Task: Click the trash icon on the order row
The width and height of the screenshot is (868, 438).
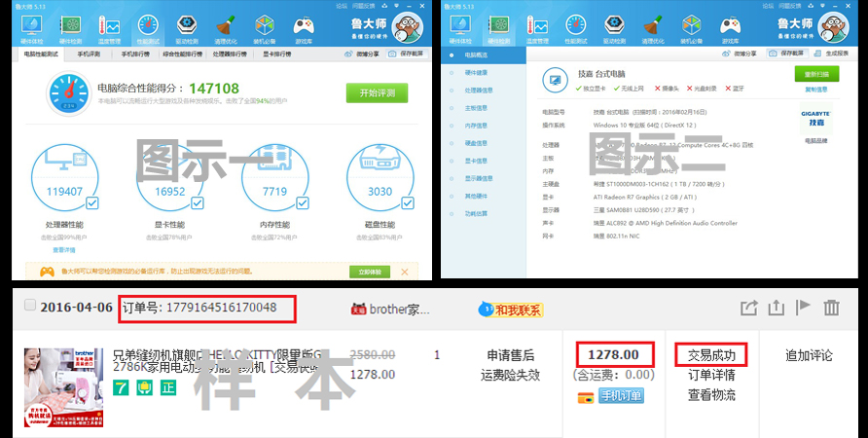Action: [x=831, y=308]
